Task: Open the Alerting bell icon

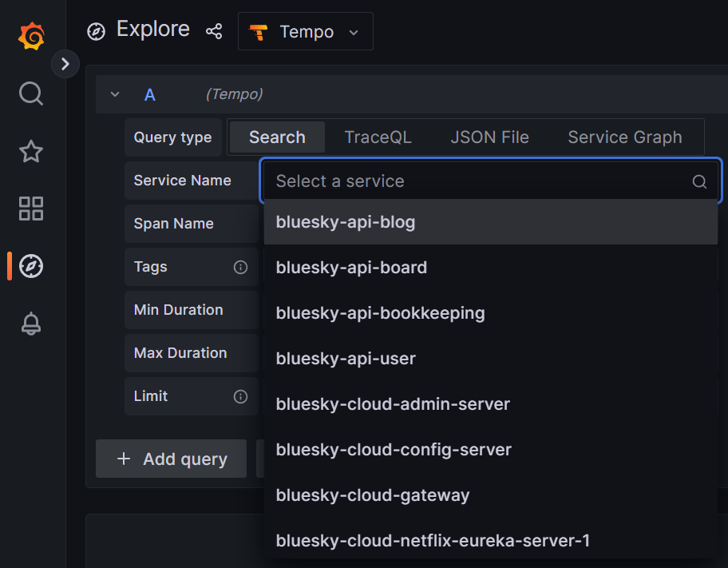Action: tap(31, 324)
